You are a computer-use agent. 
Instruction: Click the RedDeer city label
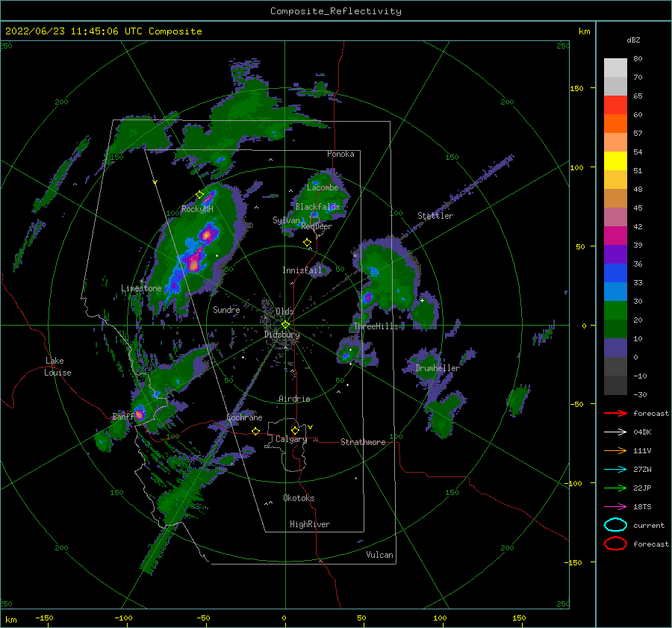pos(317,226)
